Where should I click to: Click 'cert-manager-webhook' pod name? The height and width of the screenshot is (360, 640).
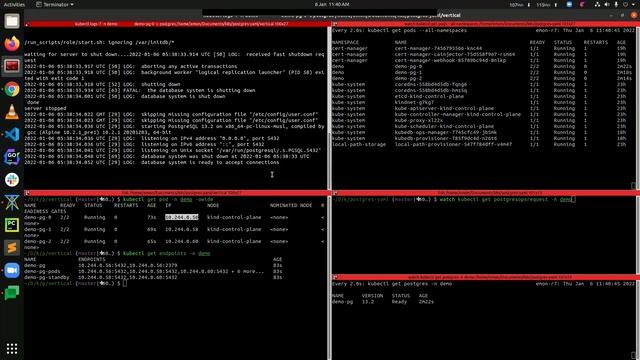pos(450,60)
